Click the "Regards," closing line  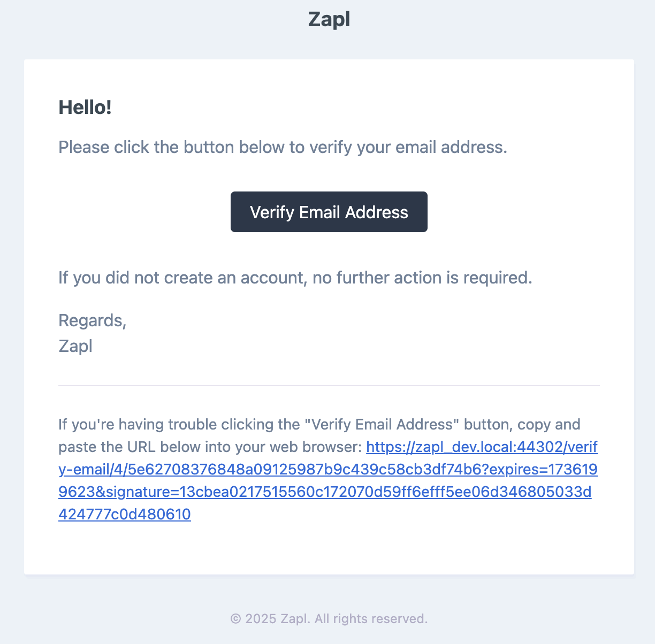point(93,320)
